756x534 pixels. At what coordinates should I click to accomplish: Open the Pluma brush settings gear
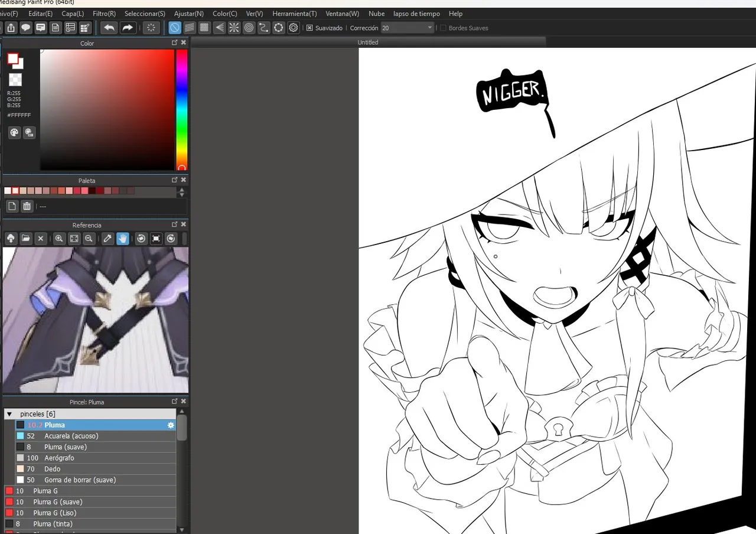point(171,425)
